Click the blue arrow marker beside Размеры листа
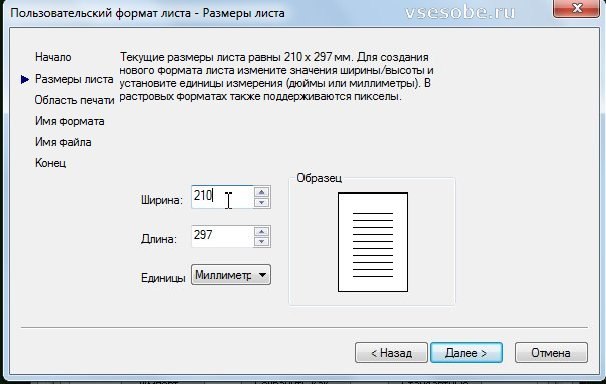Viewport: 606px width, 384px height. (x=25, y=80)
